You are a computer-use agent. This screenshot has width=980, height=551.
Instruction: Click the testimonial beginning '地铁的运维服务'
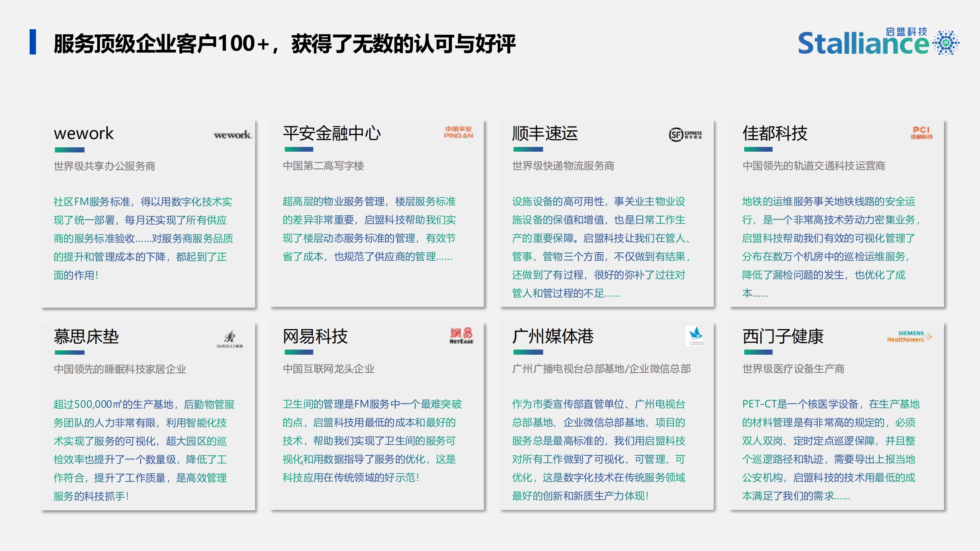click(x=832, y=248)
